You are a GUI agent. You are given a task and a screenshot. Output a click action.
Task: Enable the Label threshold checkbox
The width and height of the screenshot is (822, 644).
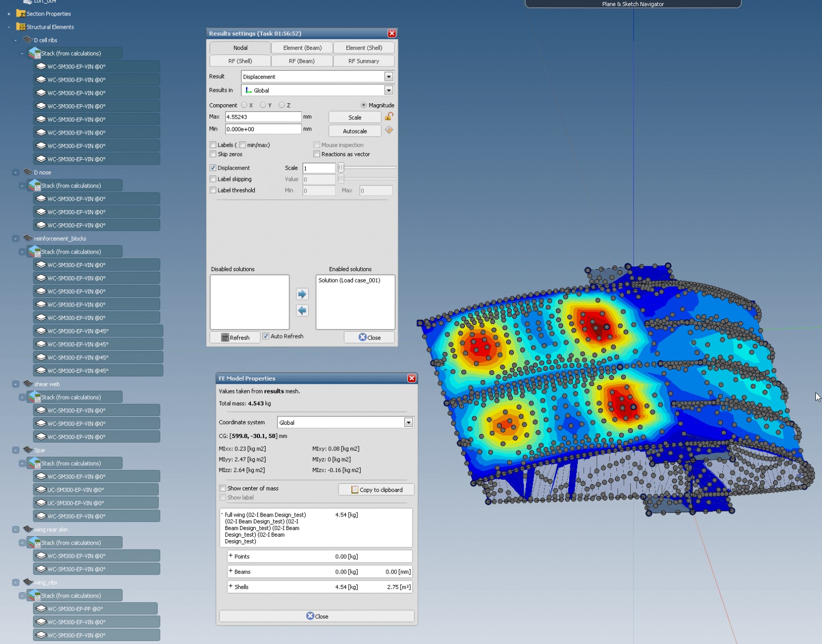(213, 190)
